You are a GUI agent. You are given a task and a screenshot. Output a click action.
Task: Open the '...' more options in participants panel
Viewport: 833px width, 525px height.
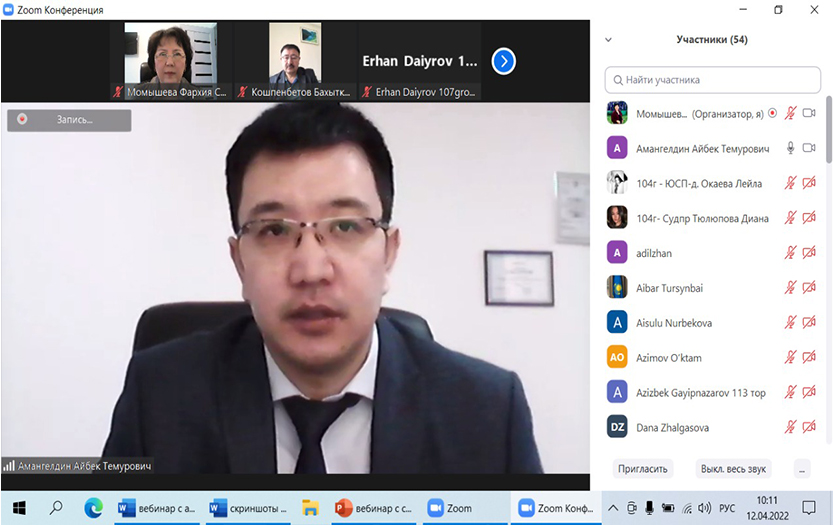[x=801, y=468]
